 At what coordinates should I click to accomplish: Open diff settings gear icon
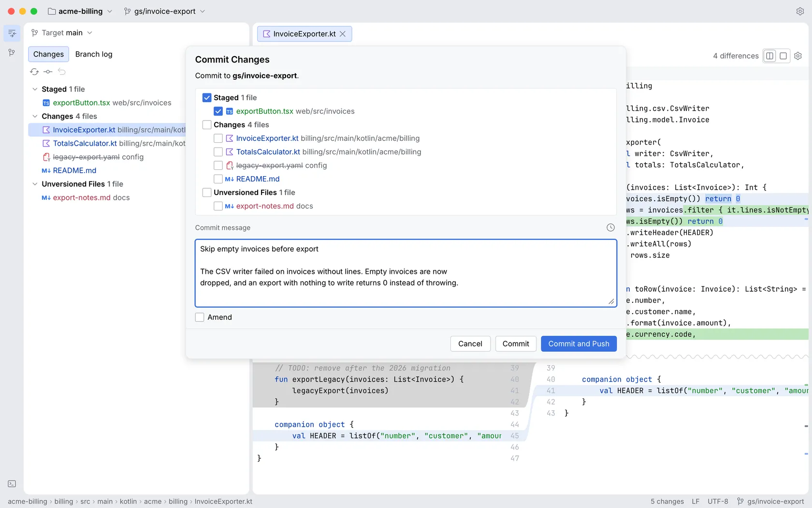(798, 56)
